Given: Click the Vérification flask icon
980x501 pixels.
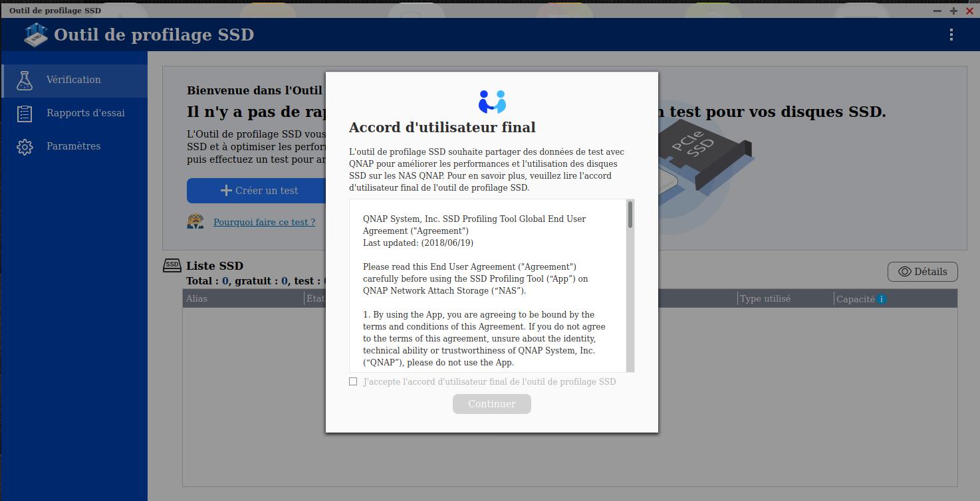Looking at the screenshot, I should tap(25, 80).
